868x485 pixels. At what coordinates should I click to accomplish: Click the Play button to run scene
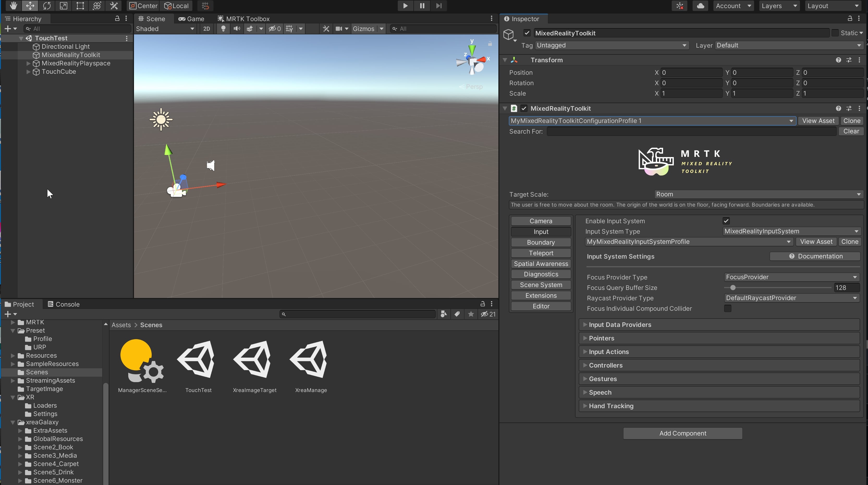pyautogui.click(x=404, y=5)
